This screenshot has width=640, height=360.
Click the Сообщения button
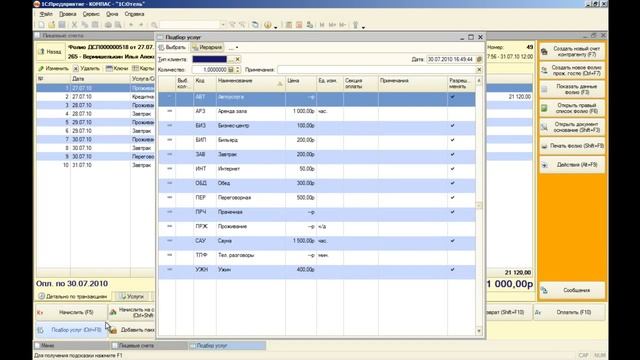[x=572, y=290]
